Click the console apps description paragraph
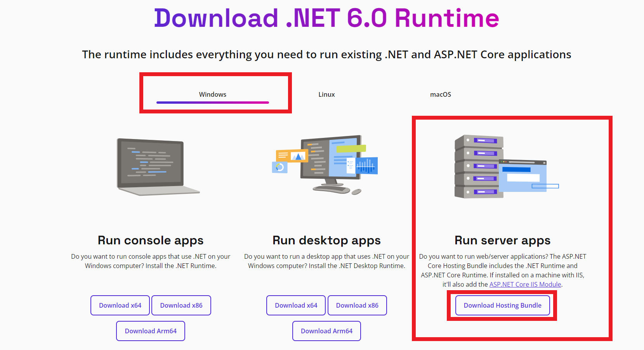Screen dimensions: 644x350 coord(151,261)
